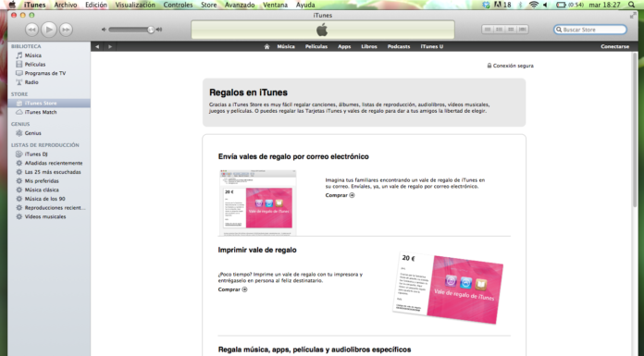Open the Música de los 90 playlist

(49, 199)
